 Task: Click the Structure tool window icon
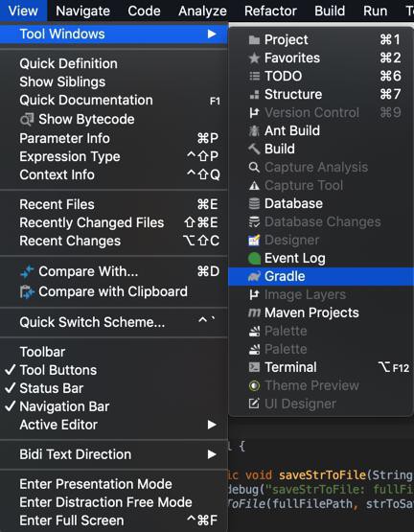(254, 95)
